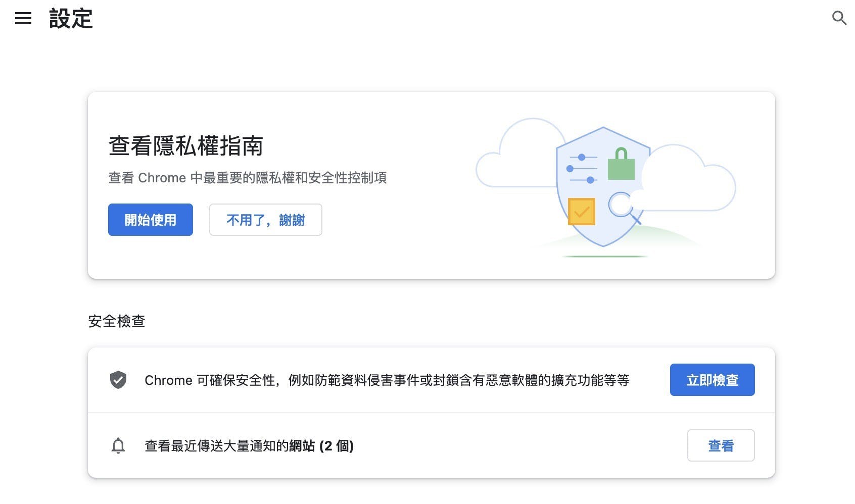855x504 pixels.
Task: Click the 查看 Chrome 中最重要的隱私權 subtitle
Action: (x=248, y=178)
